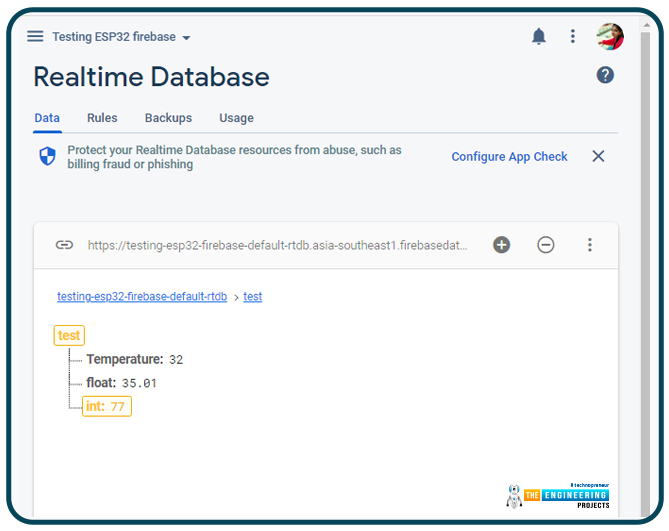Screen dimensions: 669x531
Task: Collapse all nodes with minus icon
Action: point(546,245)
